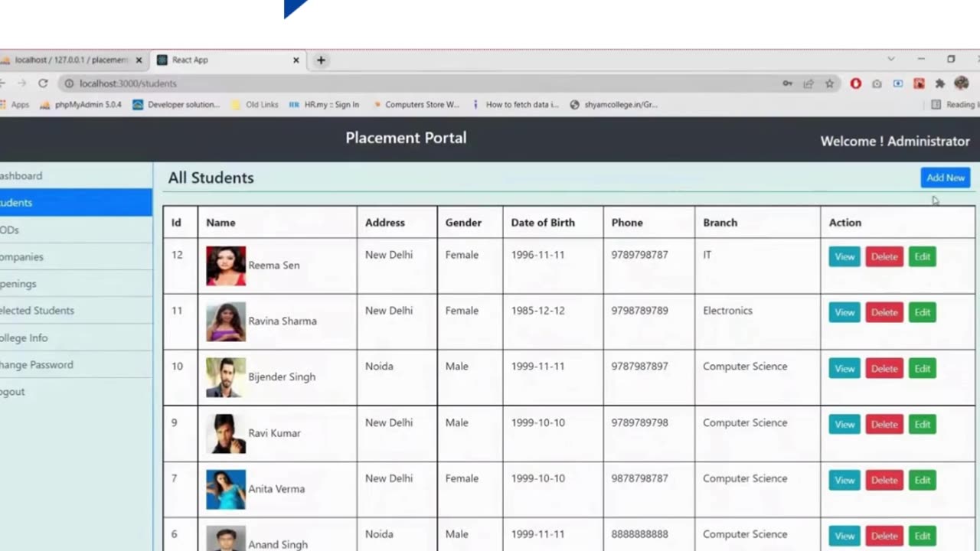Click the Add New button
The width and height of the screenshot is (980, 551).
(946, 178)
